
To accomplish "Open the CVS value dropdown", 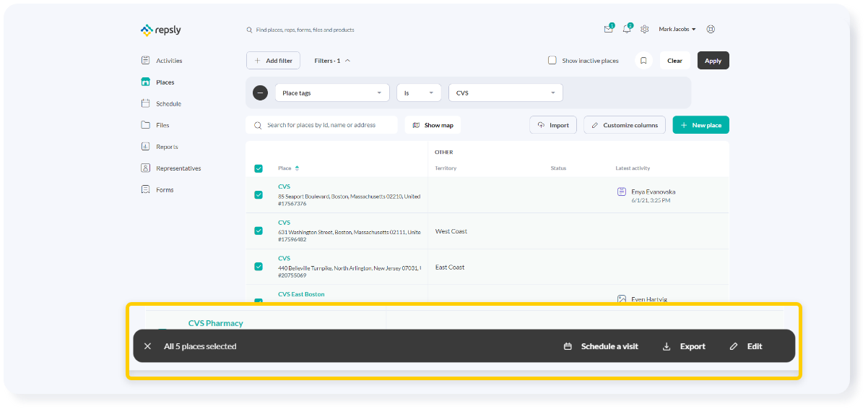I will (505, 93).
